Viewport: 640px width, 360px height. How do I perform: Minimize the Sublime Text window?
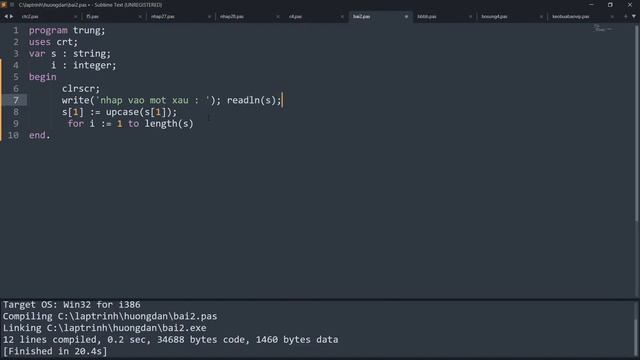(x=591, y=4)
